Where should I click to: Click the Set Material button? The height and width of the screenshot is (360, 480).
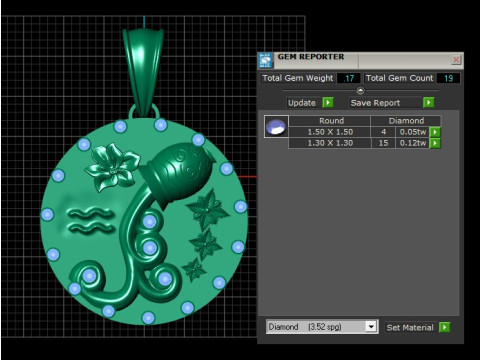[410, 327]
